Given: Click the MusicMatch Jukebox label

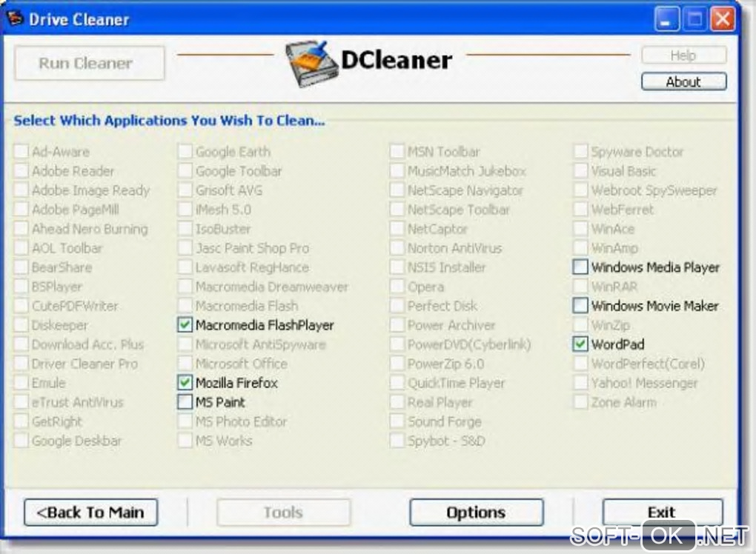Looking at the screenshot, I should point(467,171).
